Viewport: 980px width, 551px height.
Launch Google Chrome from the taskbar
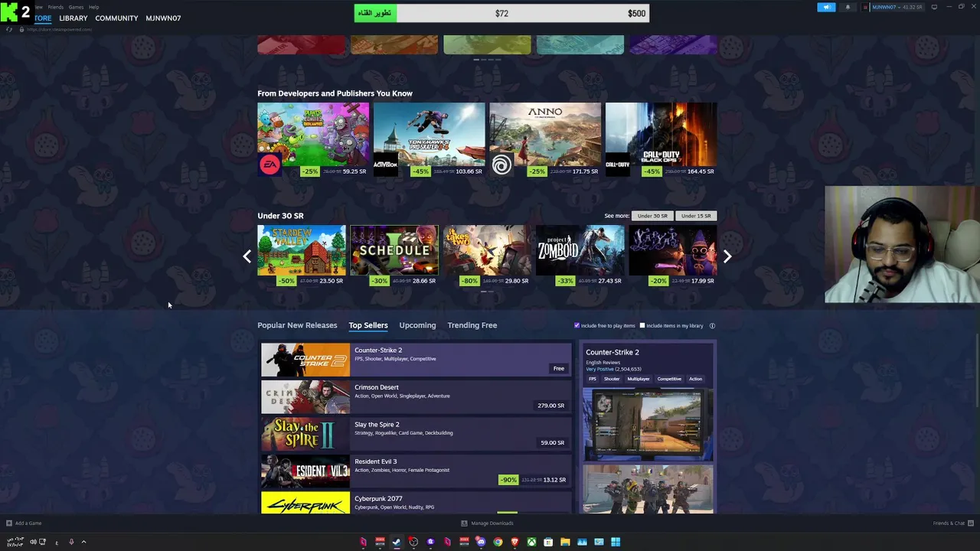(x=498, y=542)
